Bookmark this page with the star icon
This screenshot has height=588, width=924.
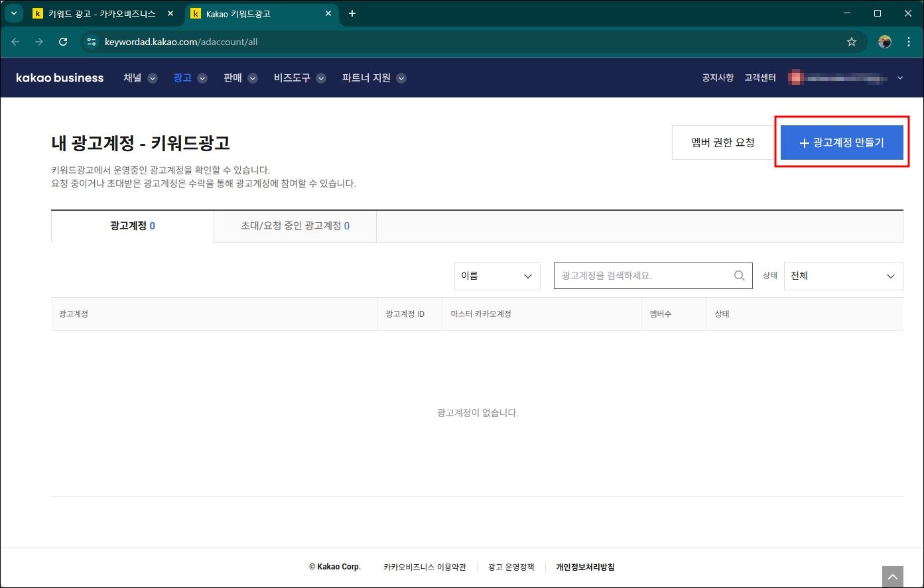coord(852,42)
